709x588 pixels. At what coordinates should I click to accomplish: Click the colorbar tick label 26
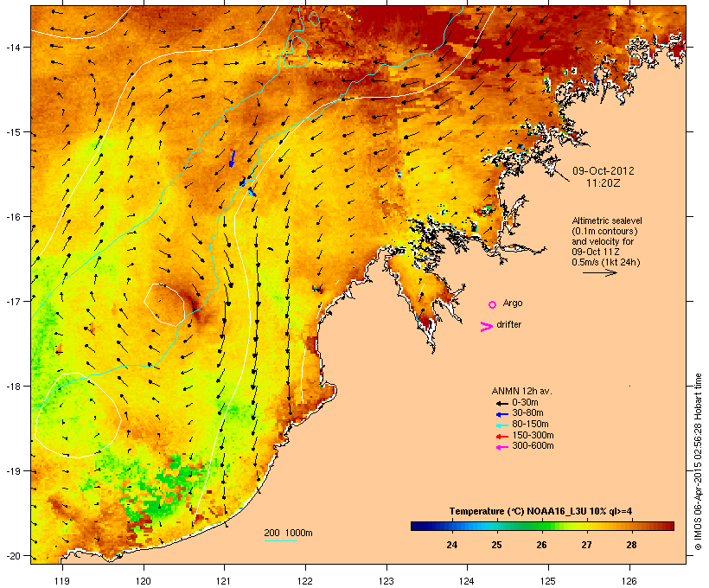coord(542,545)
